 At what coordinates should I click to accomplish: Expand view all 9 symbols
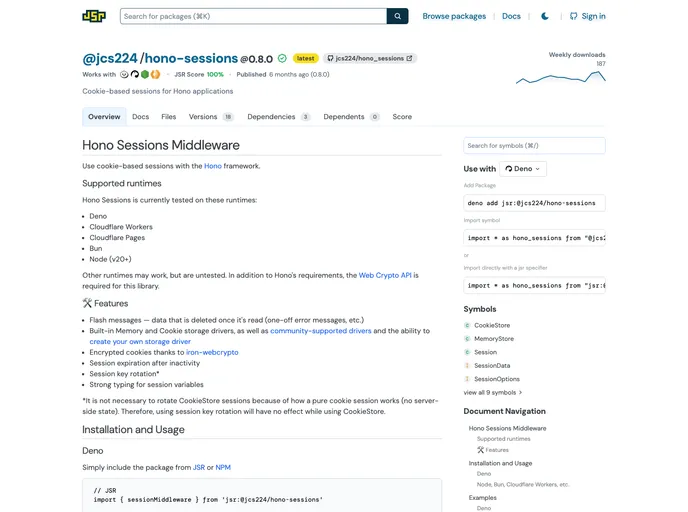(492, 392)
